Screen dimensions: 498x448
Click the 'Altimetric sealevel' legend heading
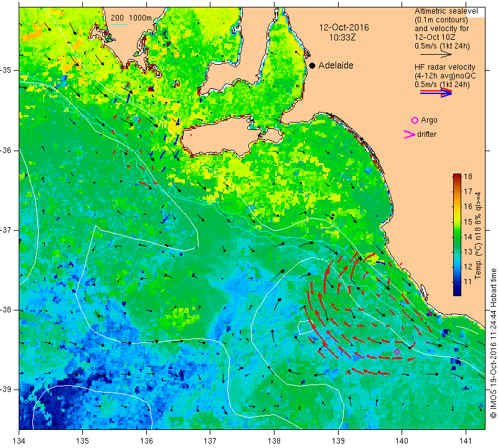pos(446,11)
